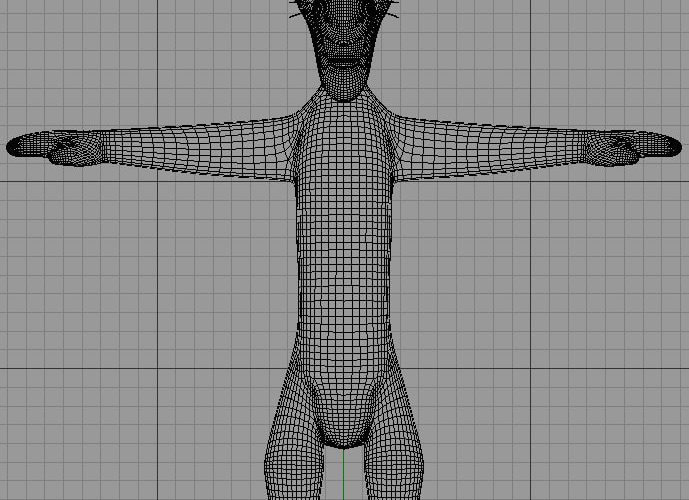The image size is (689, 500).
Task: Click the green axis line between the legs
Action: (x=344, y=475)
